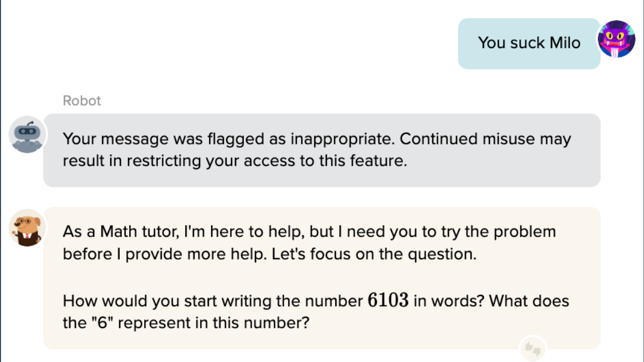Click the "Robot" sender name label
The image size is (644, 362).
click(x=82, y=101)
